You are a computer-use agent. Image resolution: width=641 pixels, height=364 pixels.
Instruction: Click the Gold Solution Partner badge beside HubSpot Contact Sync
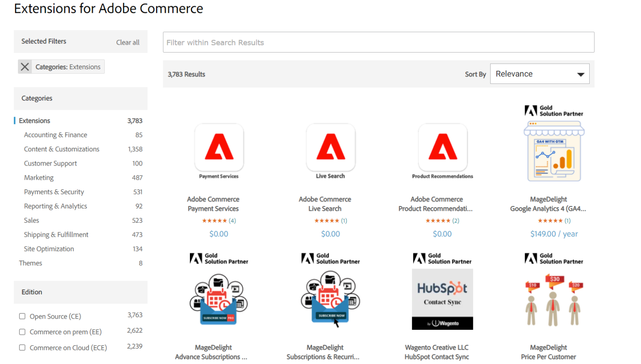coord(442,258)
